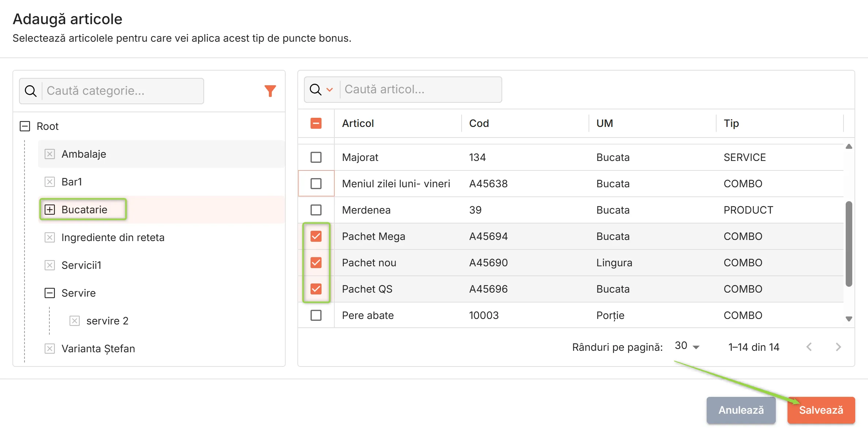Click the Anulează button
Image resolution: width=868 pixels, height=436 pixels.
click(741, 410)
